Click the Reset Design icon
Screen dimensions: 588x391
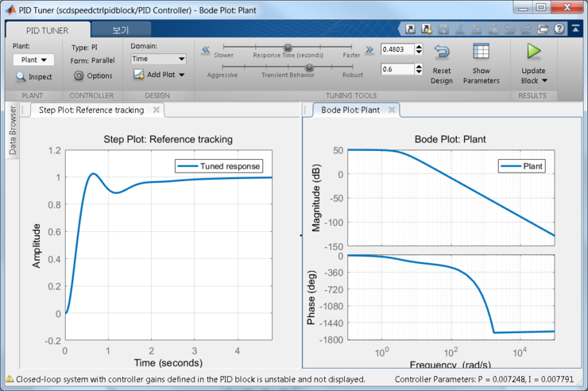[442, 52]
